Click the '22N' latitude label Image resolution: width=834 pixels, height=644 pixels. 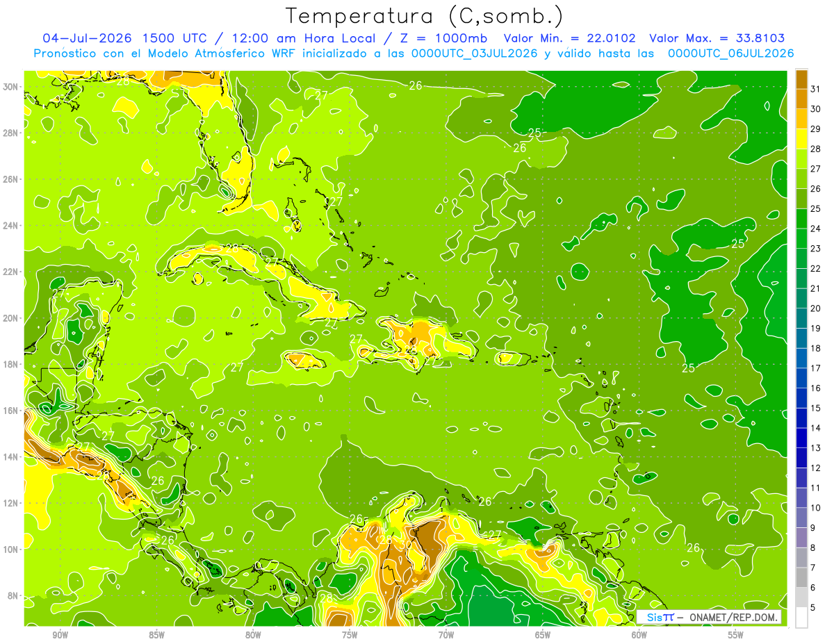pyautogui.click(x=11, y=272)
